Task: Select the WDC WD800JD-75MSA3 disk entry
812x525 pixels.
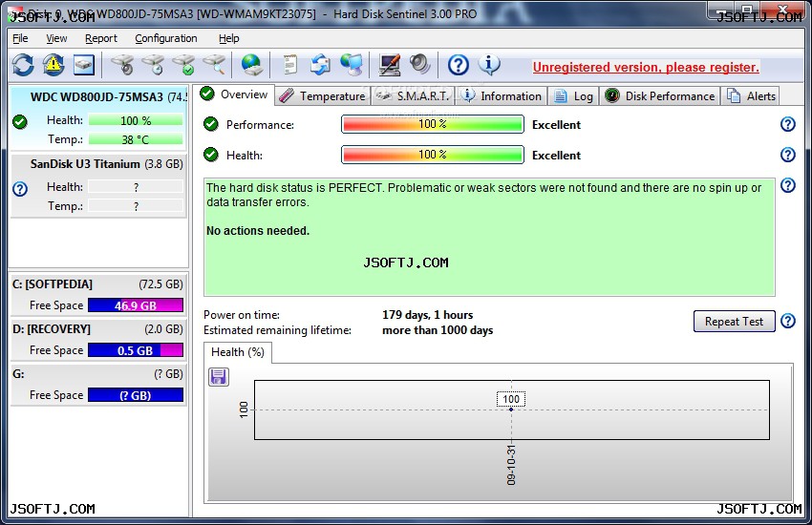Action: click(98, 118)
